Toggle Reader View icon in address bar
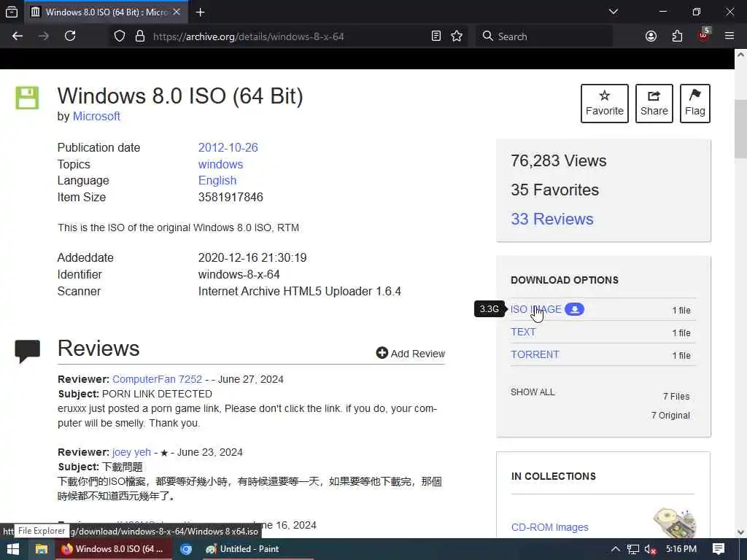This screenshot has width=747, height=560. tap(436, 36)
